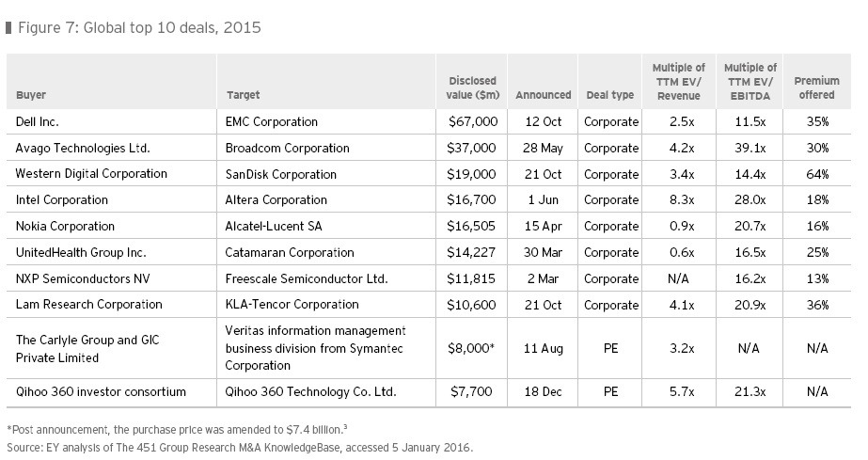Select the $8,000* disclosed value cell
868x460 pixels.
click(x=472, y=349)
